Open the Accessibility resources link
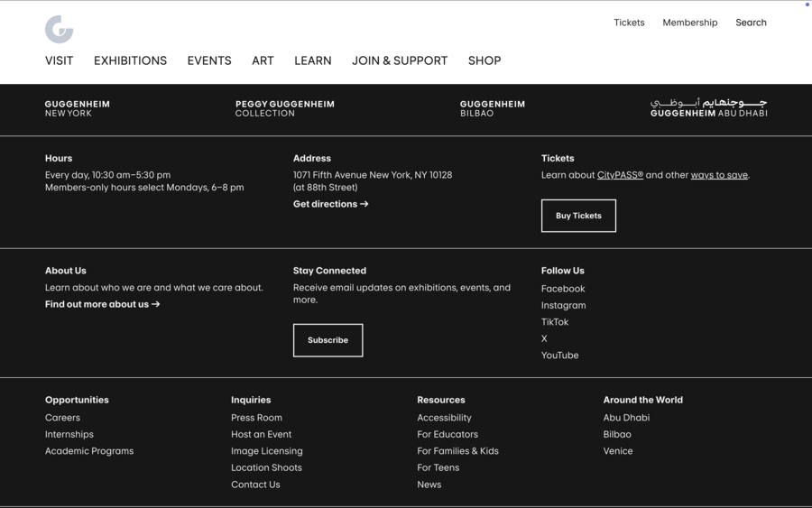The image size is (812, 508). coord(444,418)
